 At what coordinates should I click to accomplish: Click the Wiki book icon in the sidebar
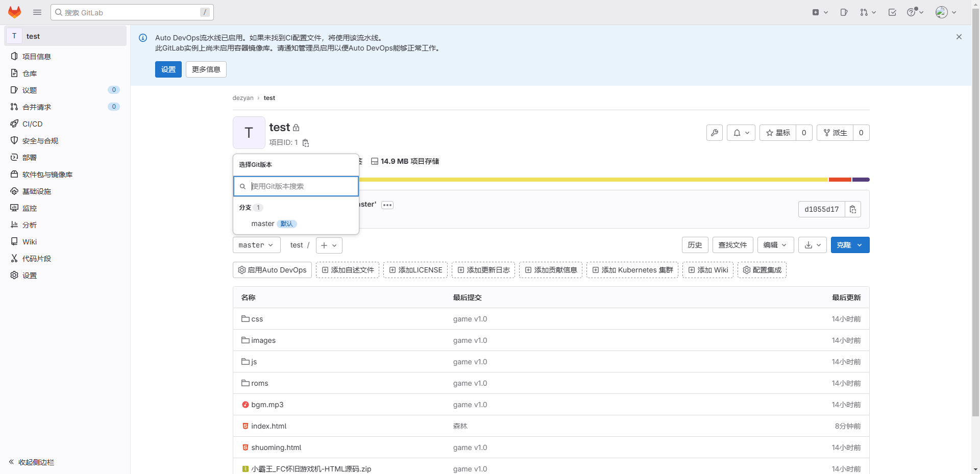(14, 242)
